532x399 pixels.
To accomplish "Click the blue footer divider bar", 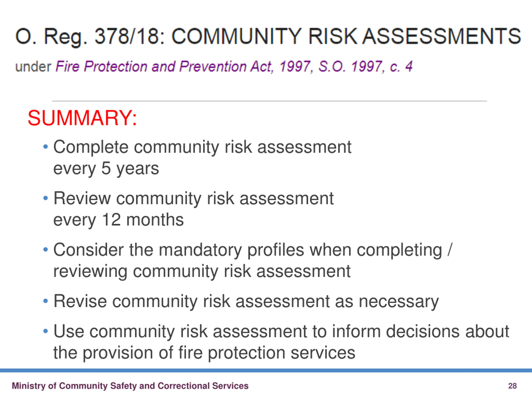I will point(266,371).
